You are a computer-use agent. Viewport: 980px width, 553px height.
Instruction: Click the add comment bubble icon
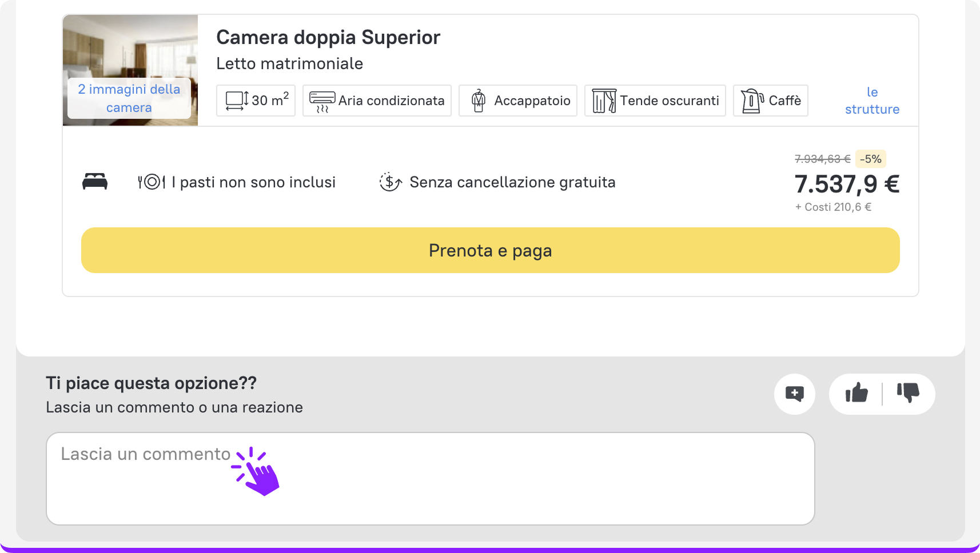click(x=794, y=394)
